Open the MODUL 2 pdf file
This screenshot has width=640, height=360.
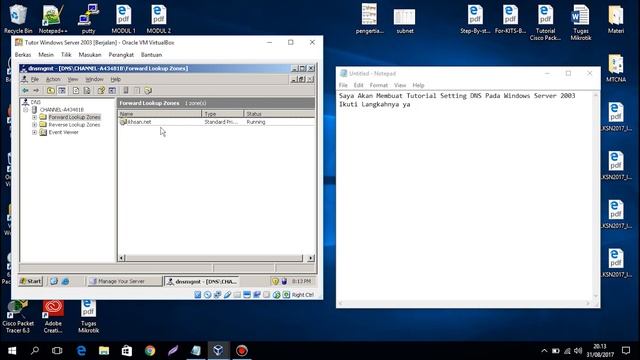point(158,19)
